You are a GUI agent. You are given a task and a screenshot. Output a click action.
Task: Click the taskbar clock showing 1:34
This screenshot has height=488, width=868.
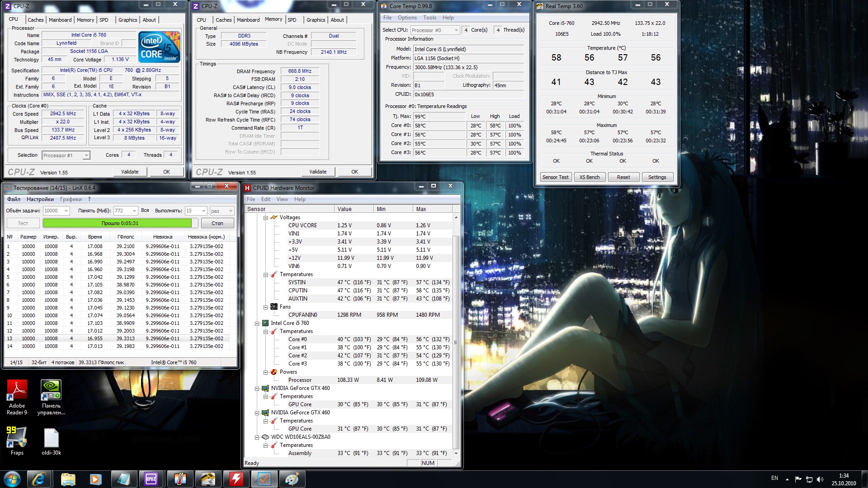(844, 479)
